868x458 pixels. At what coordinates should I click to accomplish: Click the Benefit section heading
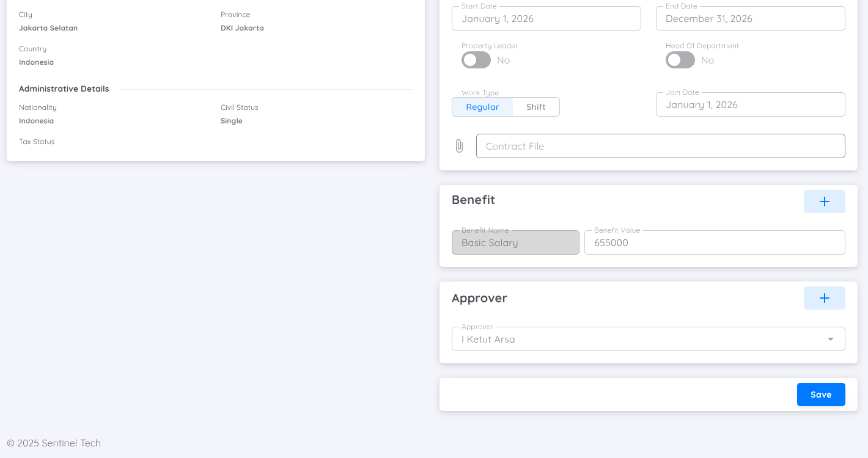point(473,200)
